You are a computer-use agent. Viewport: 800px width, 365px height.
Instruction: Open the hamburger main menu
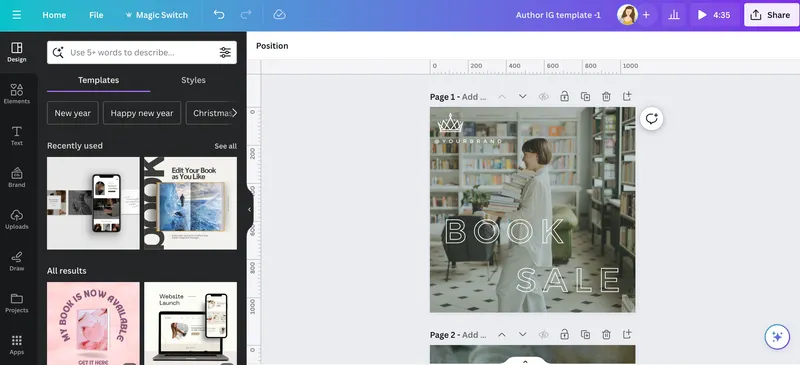pos(17,15)
